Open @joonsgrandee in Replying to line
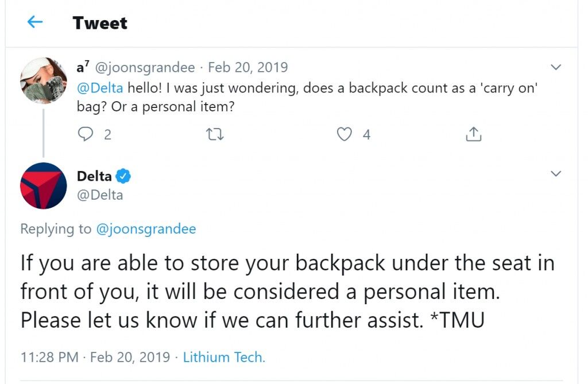 pos(146,229)
